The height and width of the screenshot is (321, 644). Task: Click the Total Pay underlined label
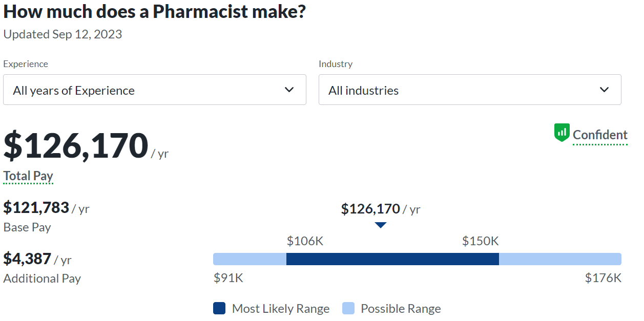[x=28, y=176]
